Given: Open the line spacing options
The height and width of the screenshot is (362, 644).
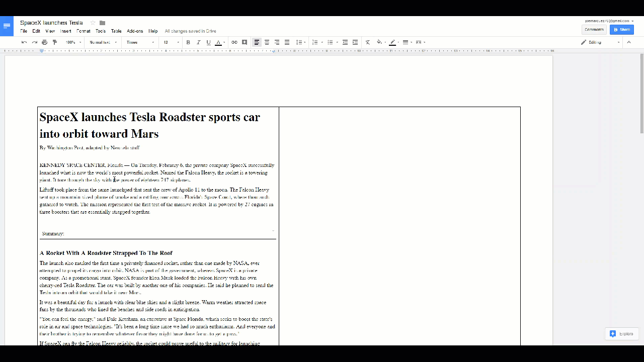Looking at the screenshot, I should (x=300, y=42).
